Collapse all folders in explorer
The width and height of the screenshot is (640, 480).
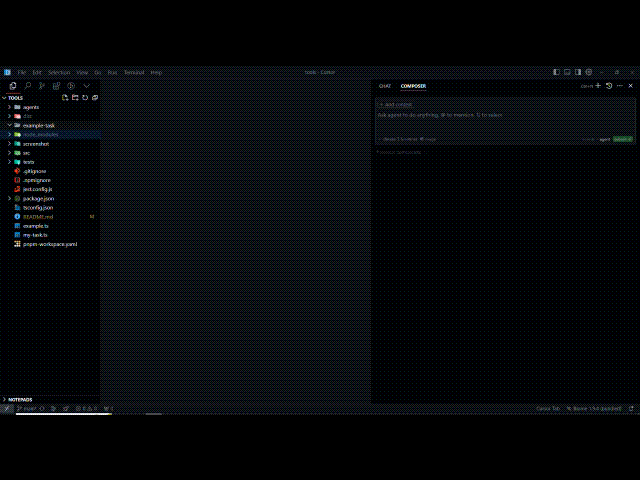tap(95, 98)
